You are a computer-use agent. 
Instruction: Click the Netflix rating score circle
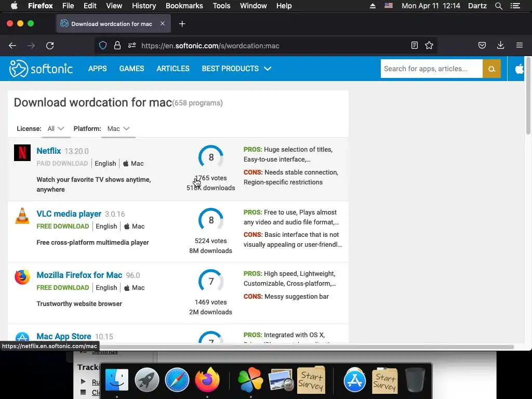pos(211,157)
